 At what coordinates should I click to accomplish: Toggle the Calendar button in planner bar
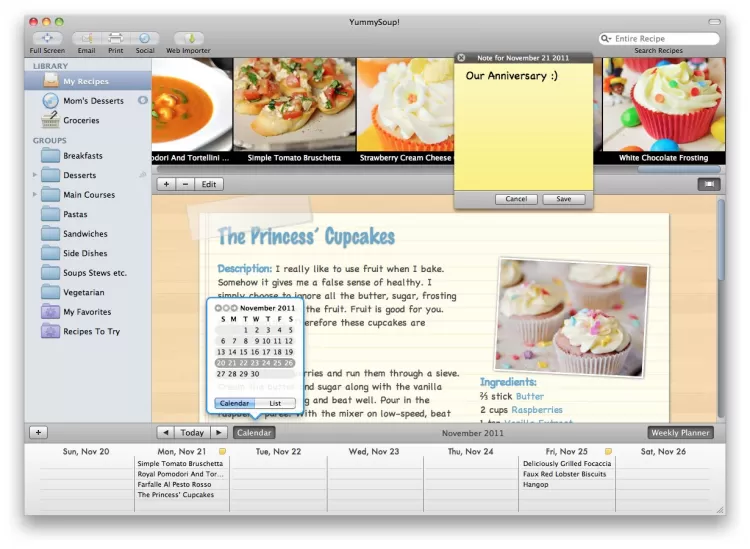[x=253, y=433]
